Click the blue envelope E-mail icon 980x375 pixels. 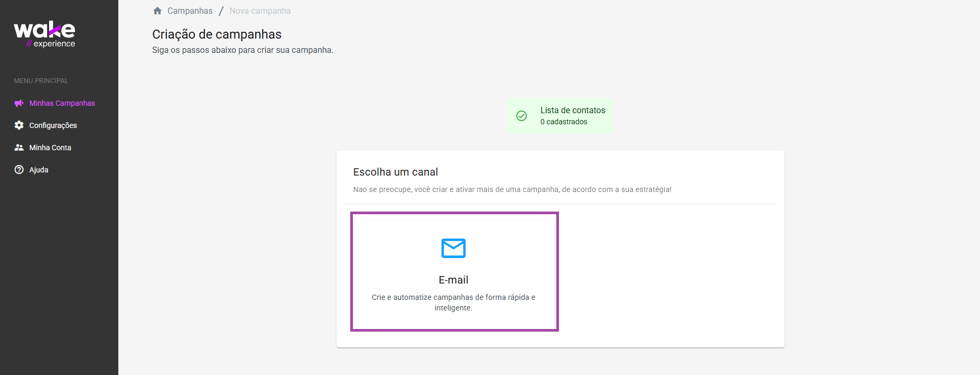tap(453, 248)
